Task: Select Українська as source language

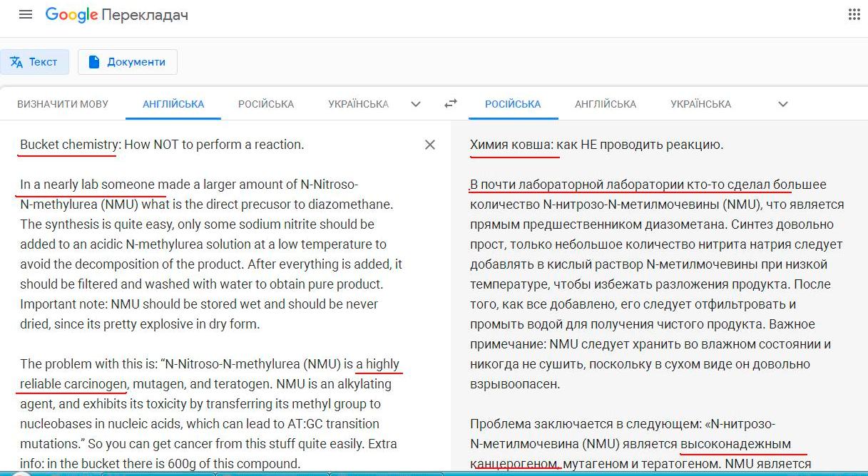Action: click(x=358, y=104)
